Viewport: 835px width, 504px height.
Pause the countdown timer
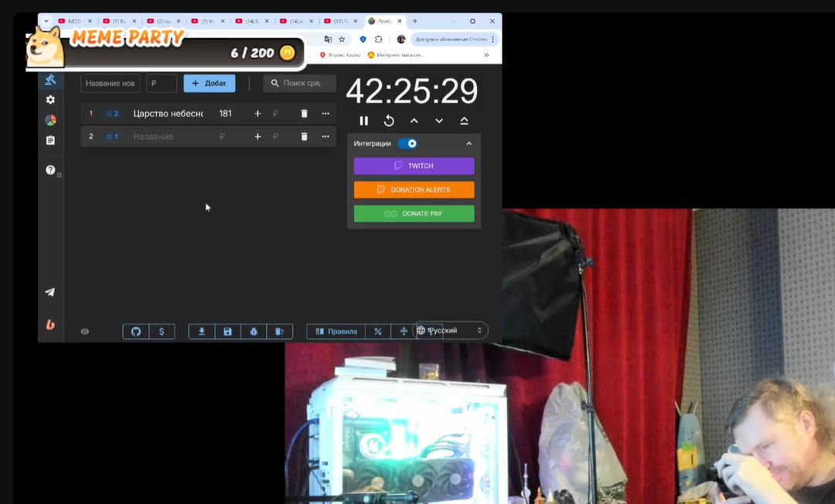click(363, 121)
